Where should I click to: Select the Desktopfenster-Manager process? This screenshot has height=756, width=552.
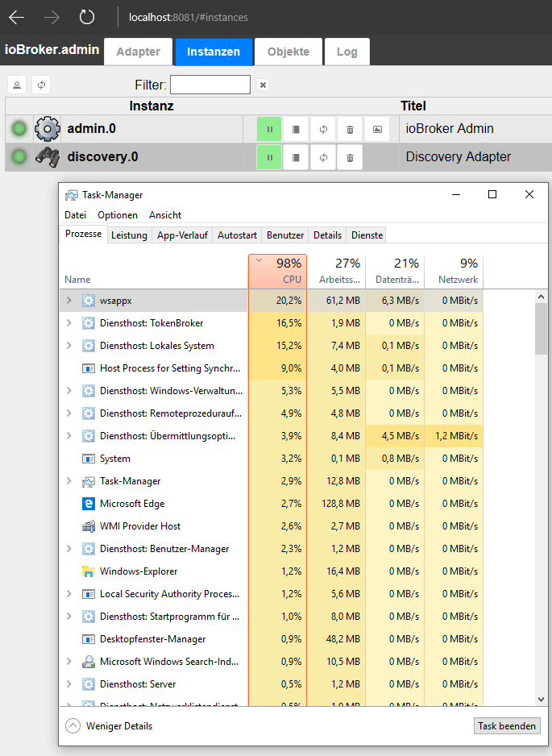[x=272, y=639]
